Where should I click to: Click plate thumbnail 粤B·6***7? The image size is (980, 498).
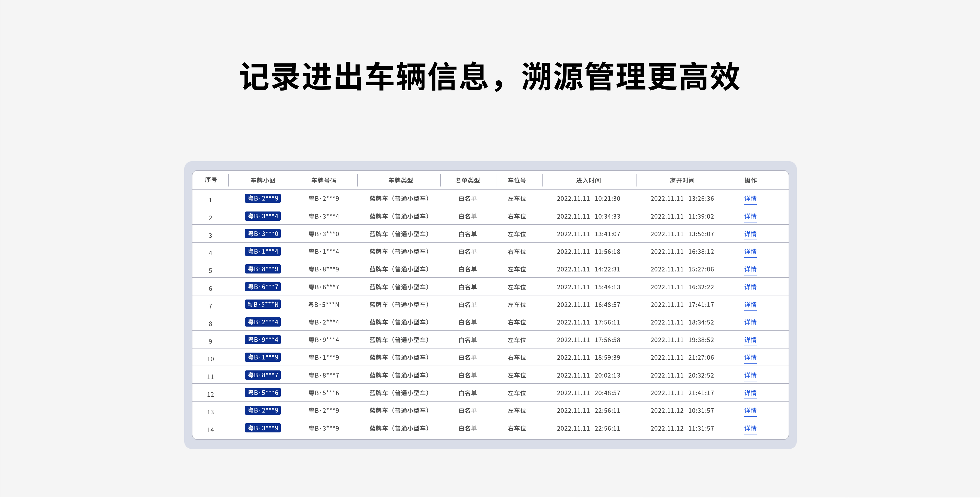click(263, 287)
